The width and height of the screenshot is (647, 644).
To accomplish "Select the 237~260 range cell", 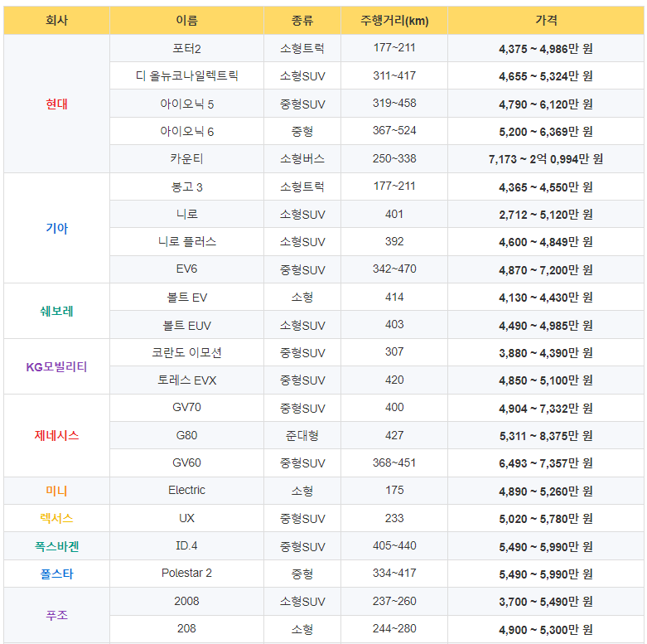I will 394,601.
